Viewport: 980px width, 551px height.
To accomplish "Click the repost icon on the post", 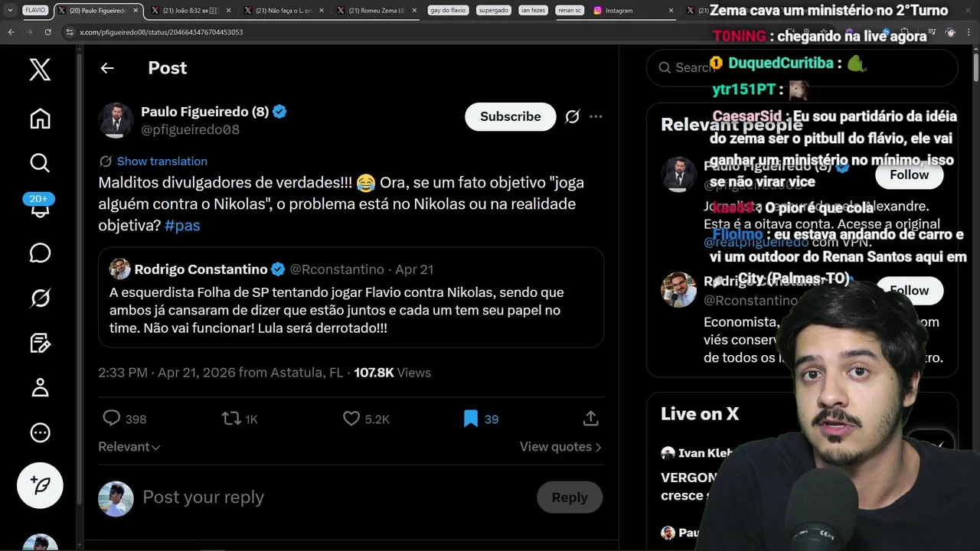I will 230,419.
